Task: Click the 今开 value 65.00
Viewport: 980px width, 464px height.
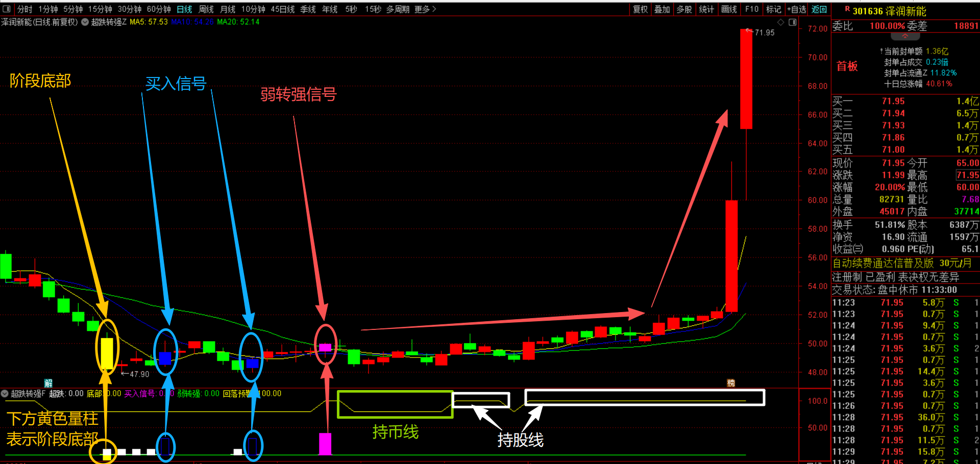Action: click(x=968, y=163)
